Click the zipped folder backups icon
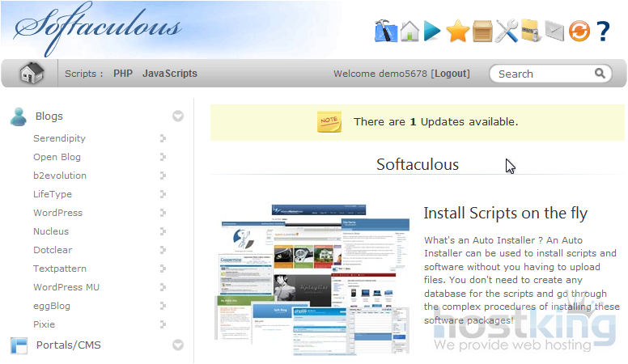Screen dimensions: 628x364 coord(530,31)
